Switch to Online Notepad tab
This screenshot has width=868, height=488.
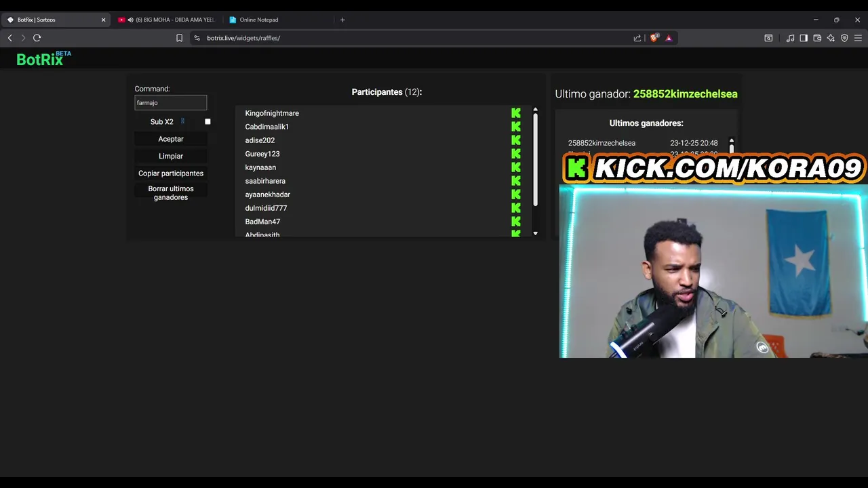coord(278,20)
